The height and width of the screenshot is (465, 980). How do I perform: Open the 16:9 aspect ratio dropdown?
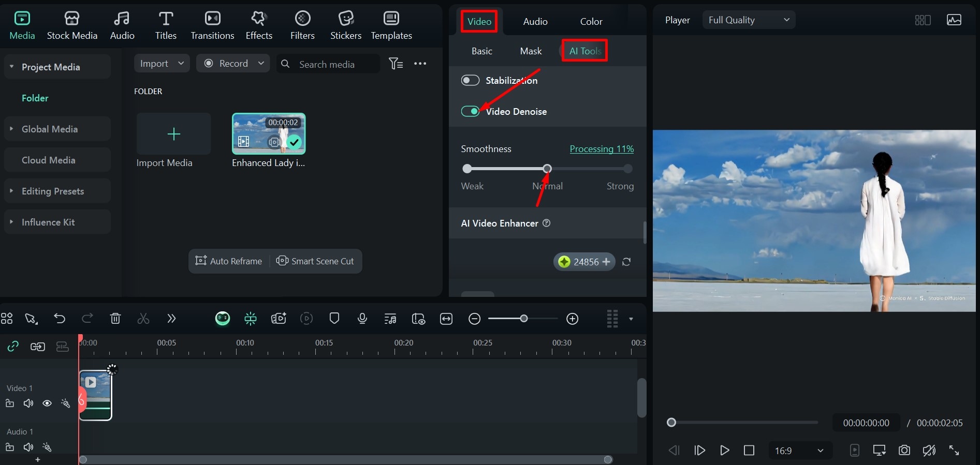800,451
